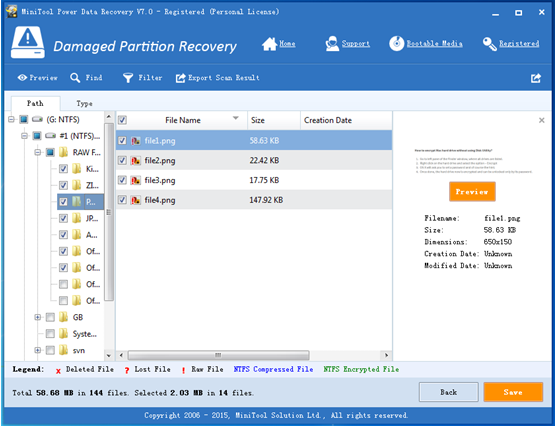Click the orange Preview button
This screenshot has width=555, height=426.
472,192
